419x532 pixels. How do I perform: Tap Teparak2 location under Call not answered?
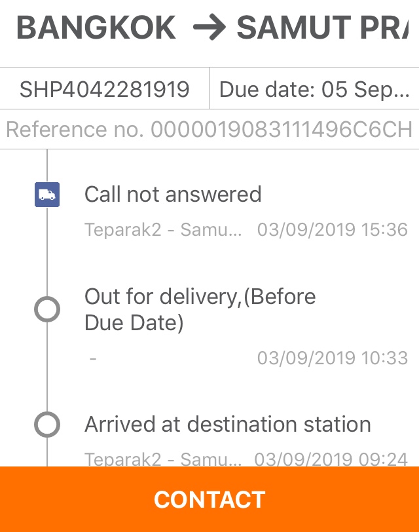pyautogui.click(x=163, y=230)
